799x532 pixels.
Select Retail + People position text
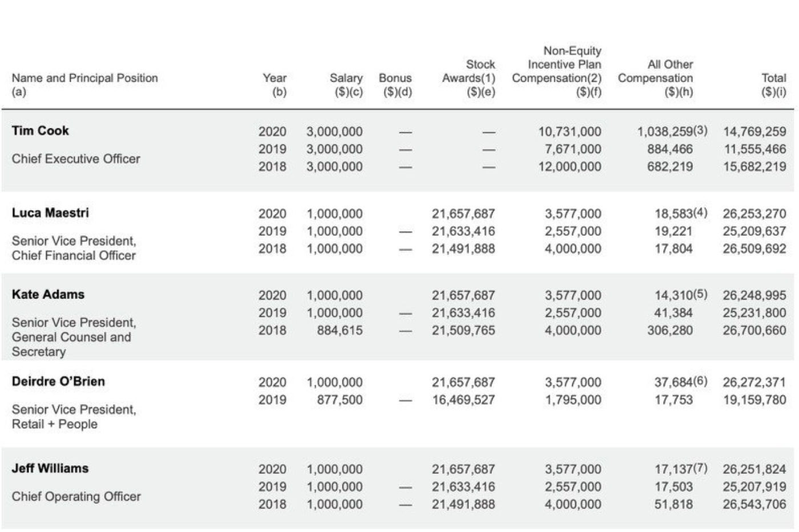(54, 424)
